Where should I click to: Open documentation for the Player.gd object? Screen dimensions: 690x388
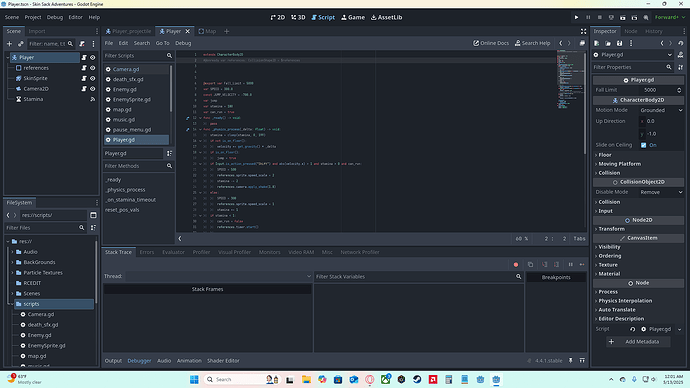coord(681,55)
